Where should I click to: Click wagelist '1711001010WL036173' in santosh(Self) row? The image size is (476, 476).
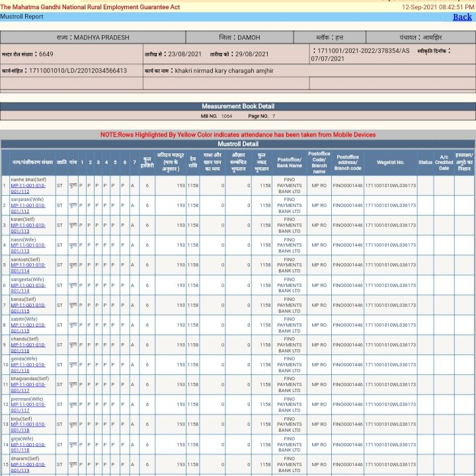391,265
